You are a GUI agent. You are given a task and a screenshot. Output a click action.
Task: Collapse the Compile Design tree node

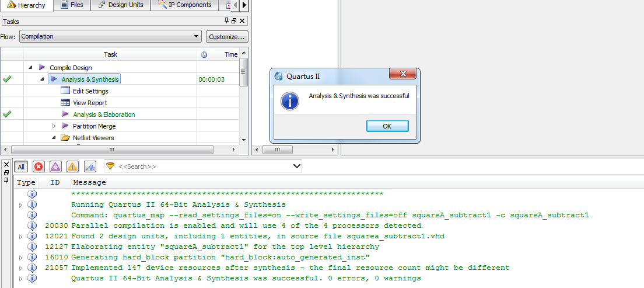pos(31,68)
